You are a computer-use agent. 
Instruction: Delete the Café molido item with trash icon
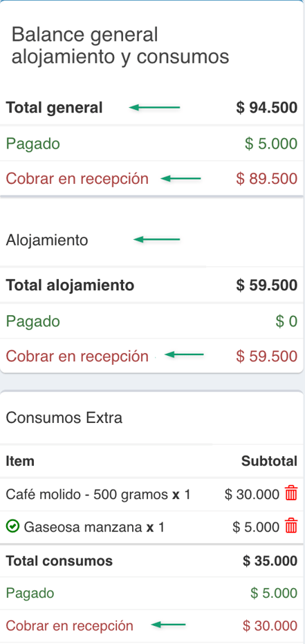pyautogui.click(x=291, y=493)
